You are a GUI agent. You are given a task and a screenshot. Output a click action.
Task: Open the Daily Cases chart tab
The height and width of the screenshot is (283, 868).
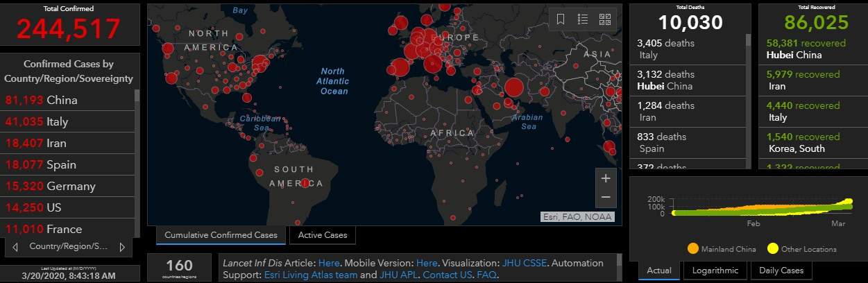tap(781, 271)
